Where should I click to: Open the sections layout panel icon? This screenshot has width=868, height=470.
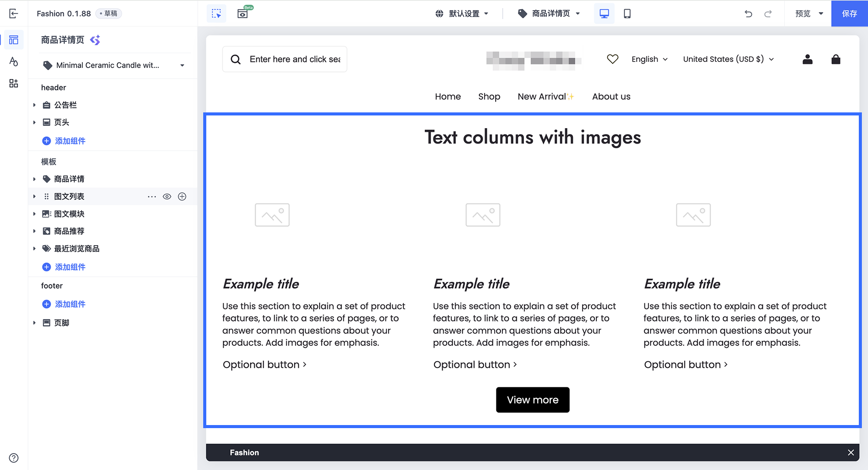[14, 40]
